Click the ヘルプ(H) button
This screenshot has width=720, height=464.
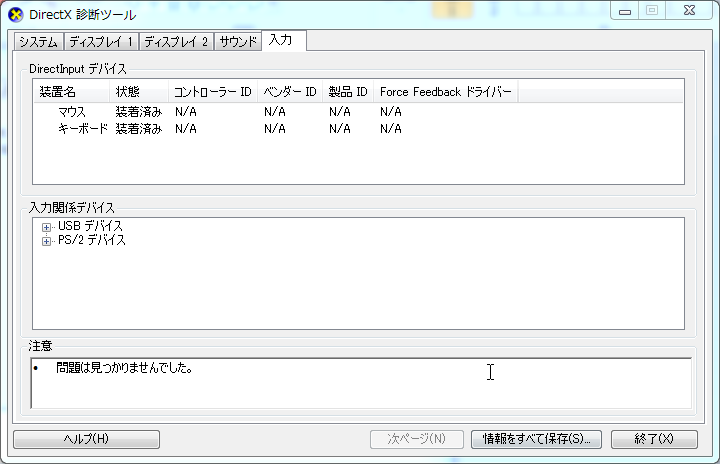[86, 439]
